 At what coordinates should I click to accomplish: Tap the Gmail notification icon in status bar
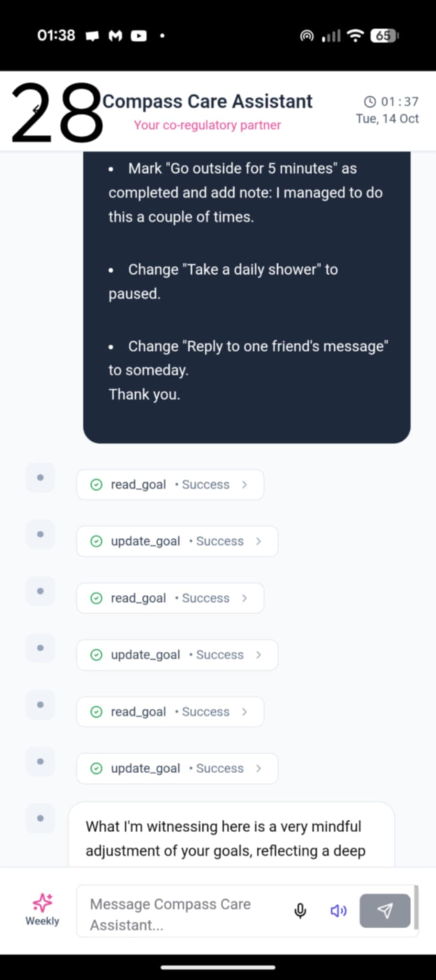coord(115,36)
